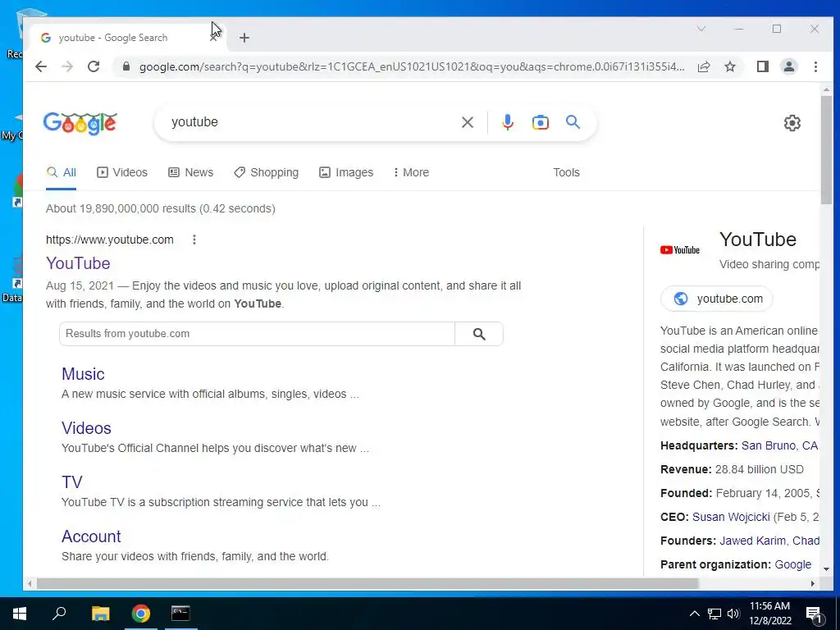This screenshot has width=840, height=630.
Task: Click horizontal scrollbar right arrow
Action: click(813, 583)
